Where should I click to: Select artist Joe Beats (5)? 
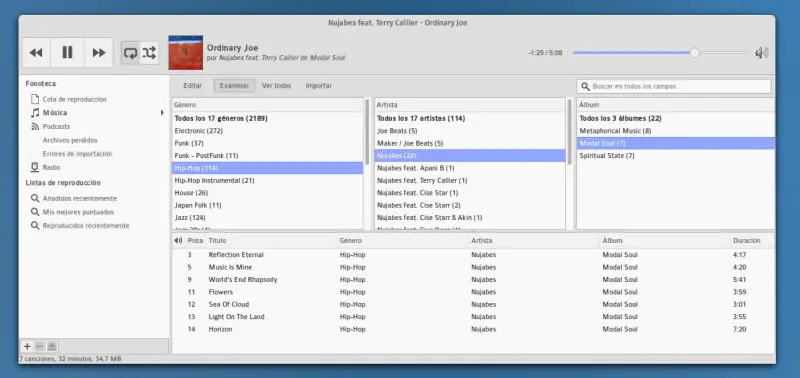coord(470,131)
